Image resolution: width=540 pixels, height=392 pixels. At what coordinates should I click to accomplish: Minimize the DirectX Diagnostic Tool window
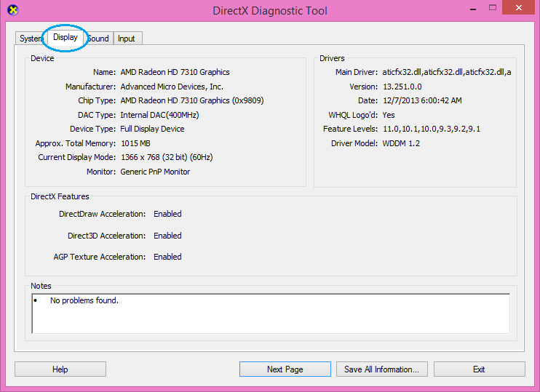473,8
